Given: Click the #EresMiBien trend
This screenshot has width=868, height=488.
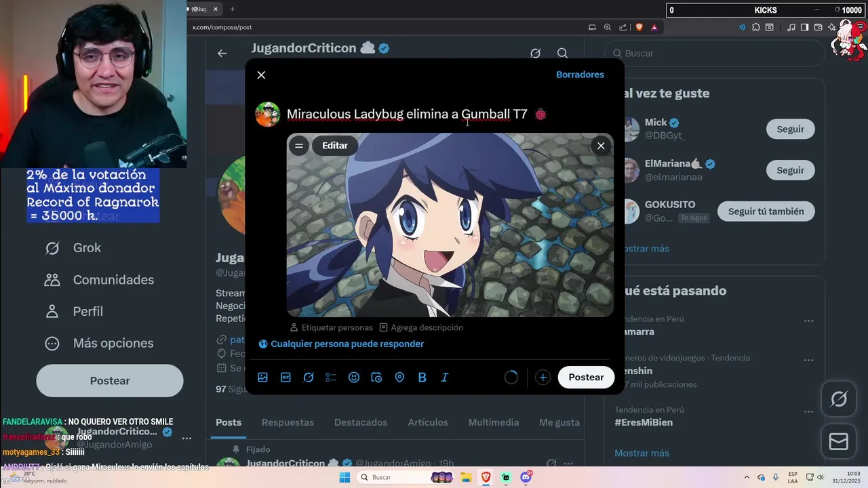Looking at the screenshot, I should coord(644,422).
